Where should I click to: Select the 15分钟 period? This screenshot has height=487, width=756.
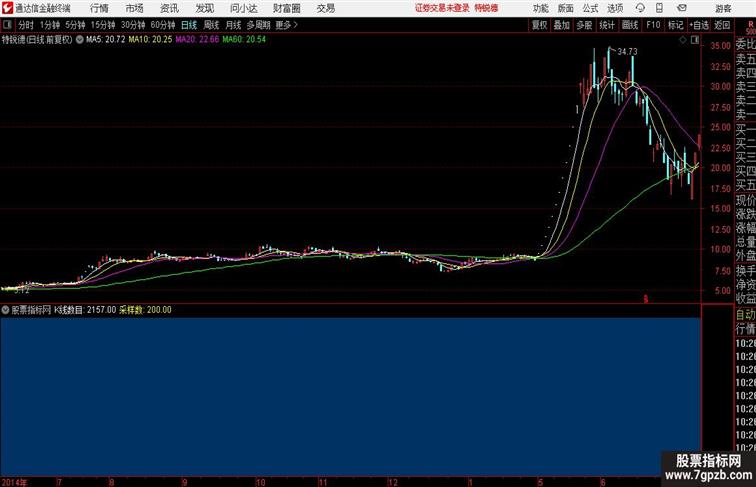coord(103,25)
